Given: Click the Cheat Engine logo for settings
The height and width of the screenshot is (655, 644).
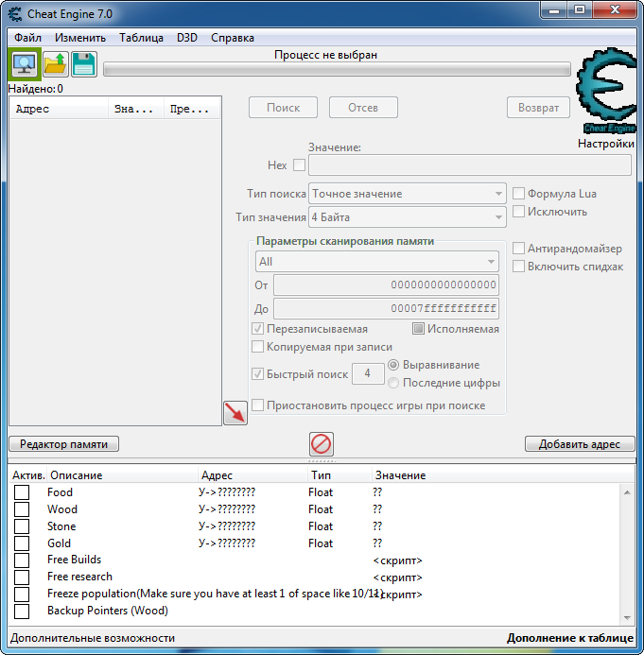Looking at the screenshot, I should [x=607, y=91].
